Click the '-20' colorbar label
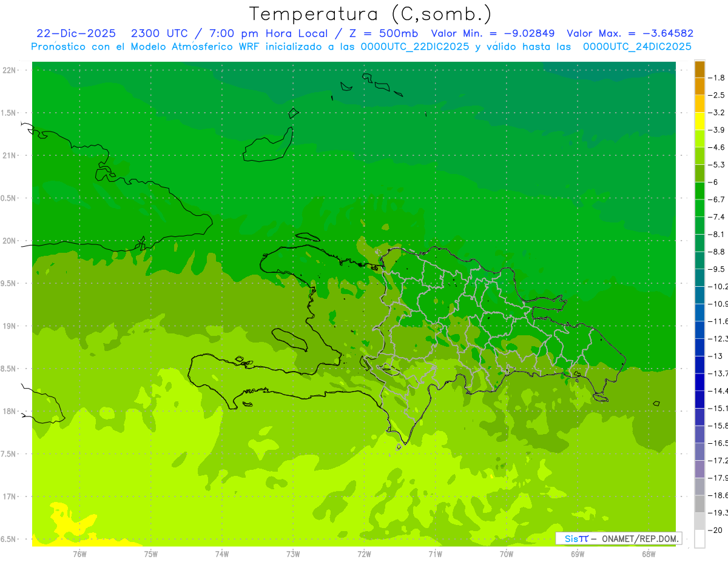728x562 pixels. (x=715, y=530)
